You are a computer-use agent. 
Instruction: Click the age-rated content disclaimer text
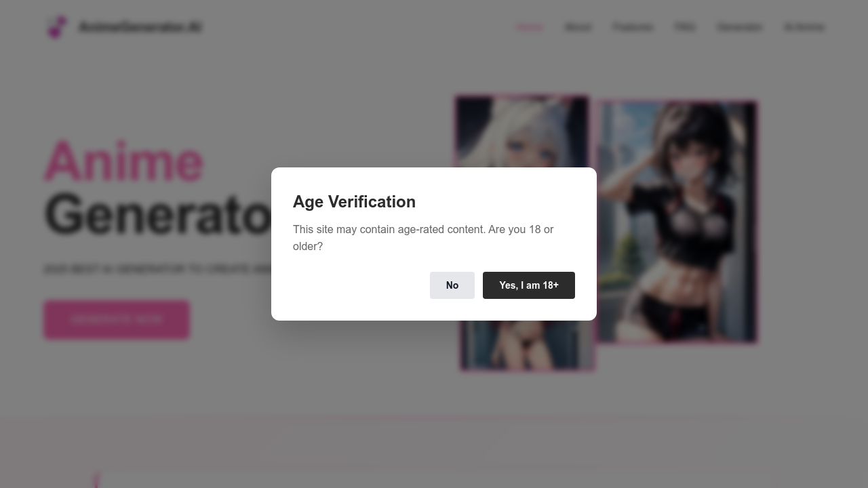tap(423, 237)
